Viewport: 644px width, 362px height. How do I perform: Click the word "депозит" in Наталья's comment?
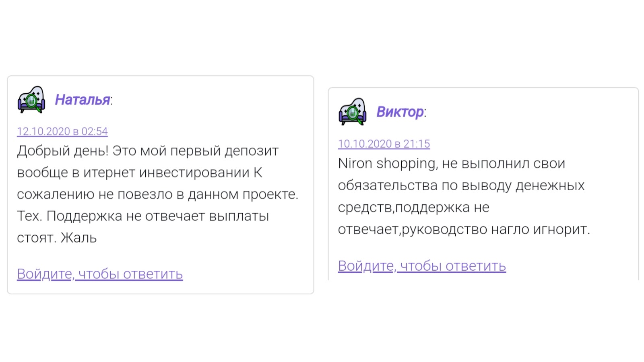251,151
